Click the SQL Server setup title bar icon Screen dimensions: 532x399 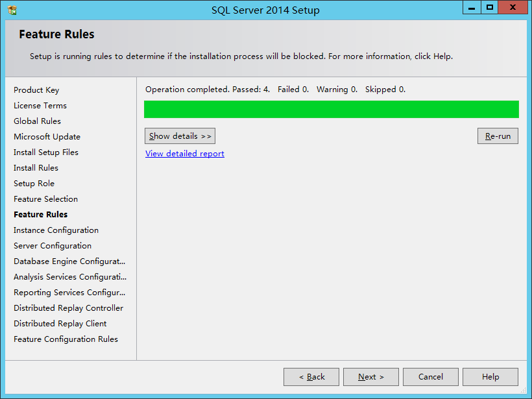tap(12, 10)
